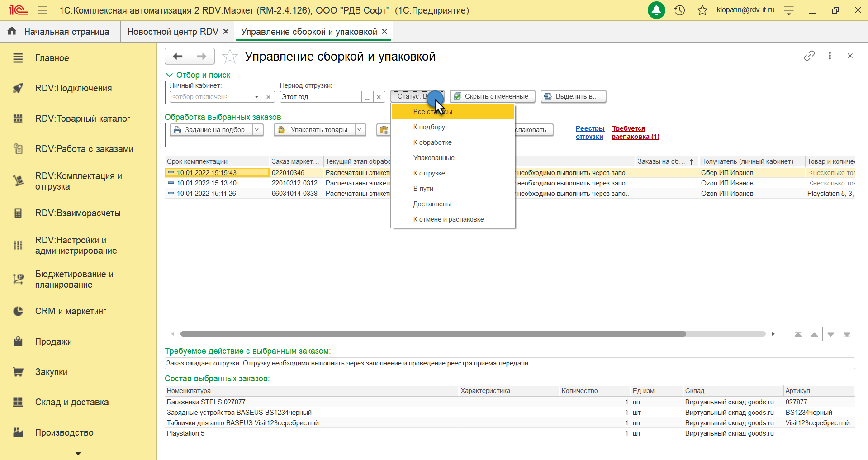Expand Личный кабинет dropdown arrow

click(x=256, y=97)
